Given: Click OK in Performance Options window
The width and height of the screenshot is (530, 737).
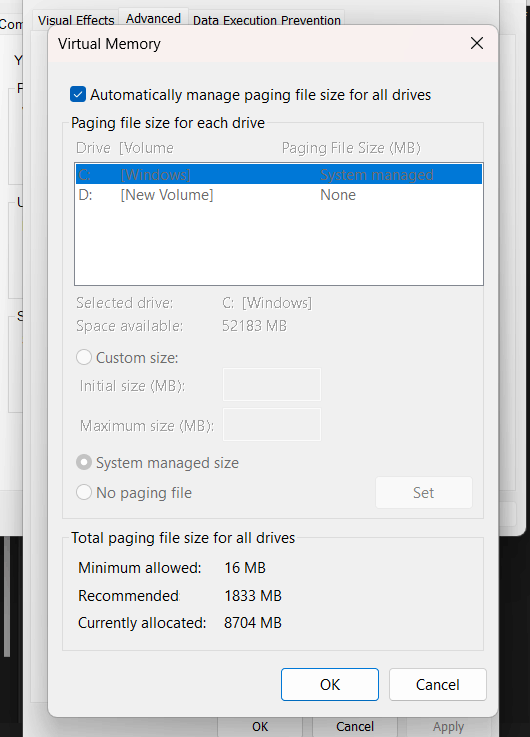Looking at the screenshot, I should click(x=260, y=727).
